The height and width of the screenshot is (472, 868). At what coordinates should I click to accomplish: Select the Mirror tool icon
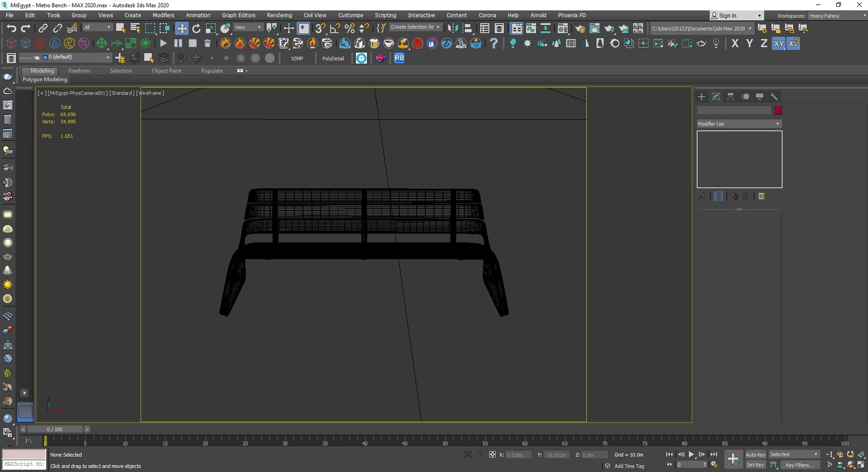(452, 28)
